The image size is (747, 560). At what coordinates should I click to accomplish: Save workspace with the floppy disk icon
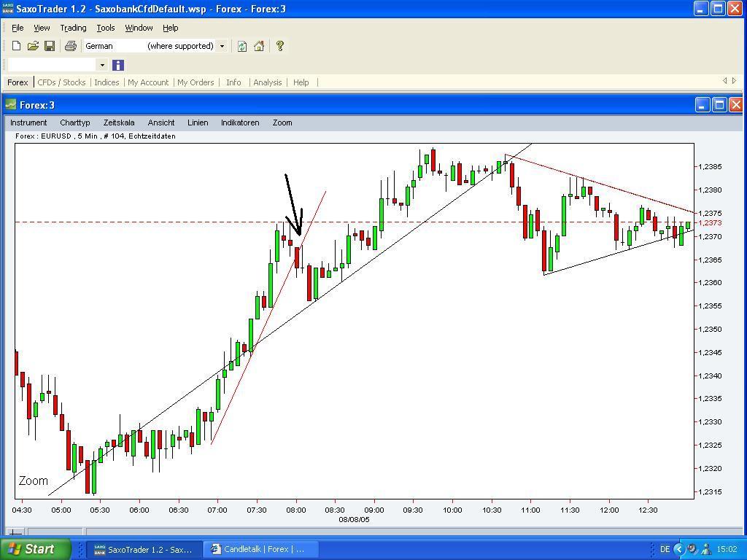click(50, 46)
